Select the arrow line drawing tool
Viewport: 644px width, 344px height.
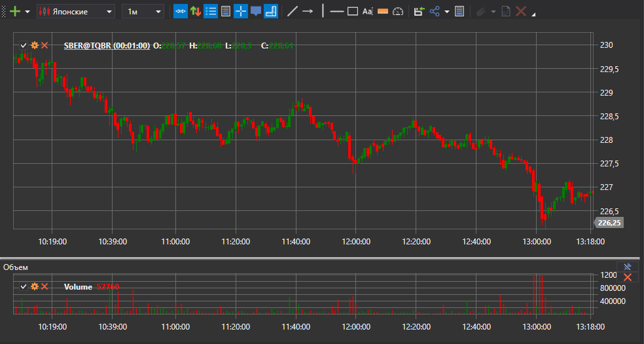point(308,11)
